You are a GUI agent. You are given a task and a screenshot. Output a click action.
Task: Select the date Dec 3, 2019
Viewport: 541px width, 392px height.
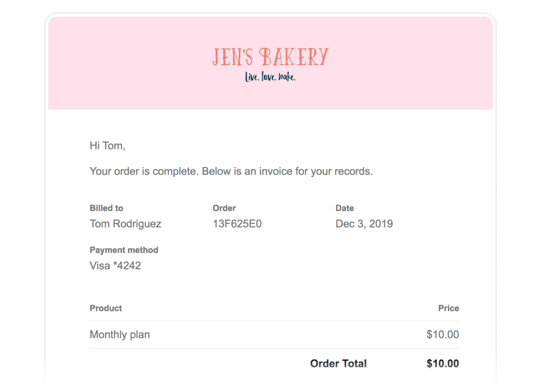(364, 224)
